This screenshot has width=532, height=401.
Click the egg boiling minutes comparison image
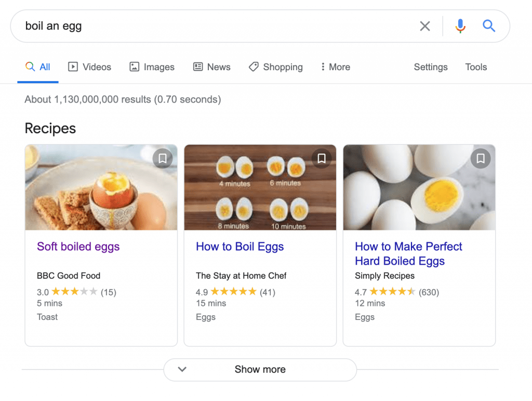[260, 187]
